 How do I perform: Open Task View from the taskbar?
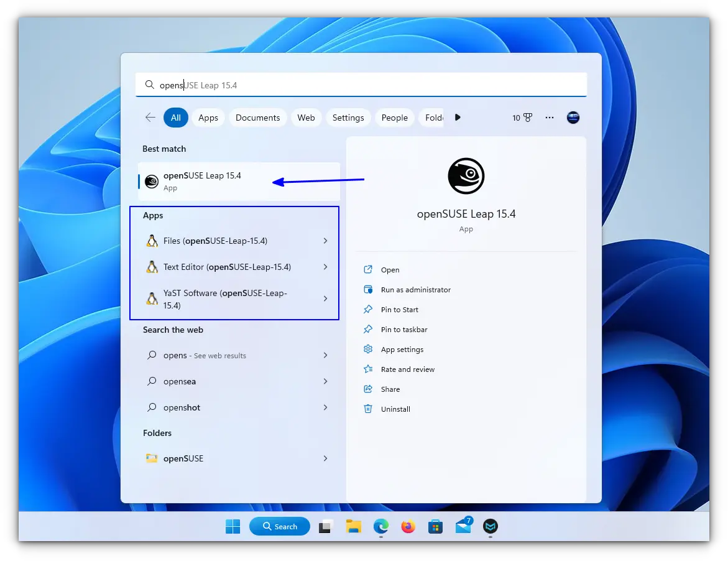point(325,527)
